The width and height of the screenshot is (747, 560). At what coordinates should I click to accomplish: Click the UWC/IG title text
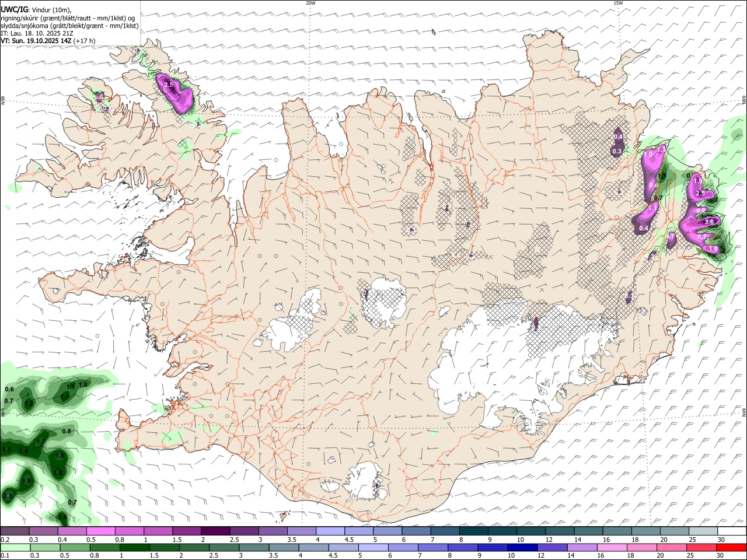click(x=14, y=9)
